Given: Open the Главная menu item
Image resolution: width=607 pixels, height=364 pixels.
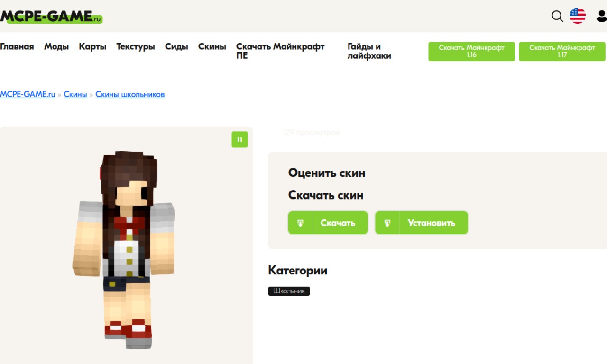Looking at the screenshot, I should (17, 46).
